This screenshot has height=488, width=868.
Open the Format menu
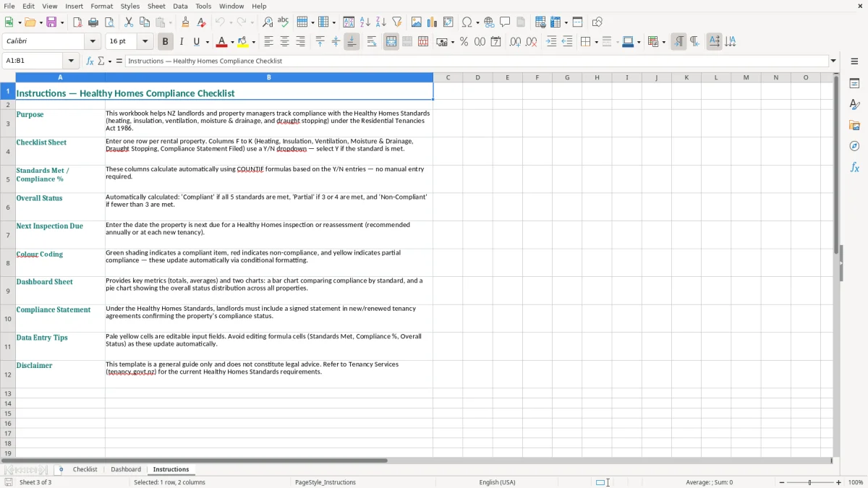pos(101,6)
